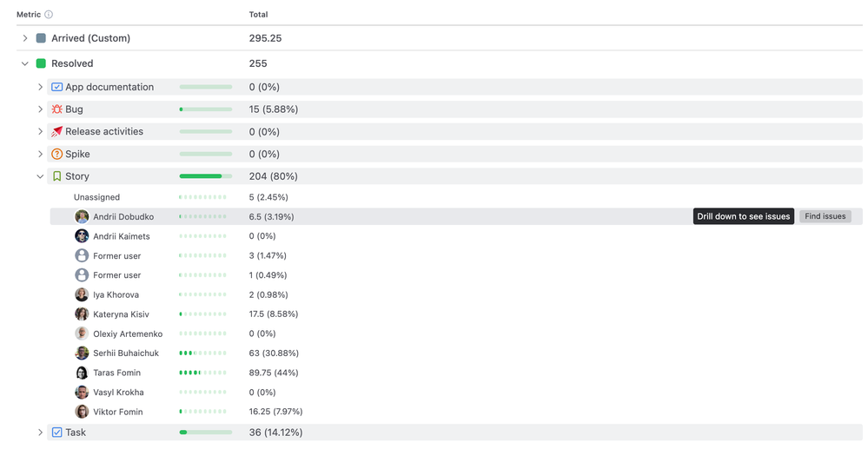Click Taras Fomin's dotted progress bar
This screenshot has height=449, width=868.
click(202, 373)
